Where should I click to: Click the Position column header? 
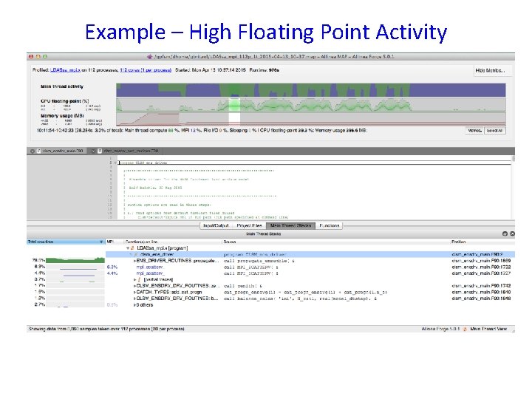pos(482,242)
